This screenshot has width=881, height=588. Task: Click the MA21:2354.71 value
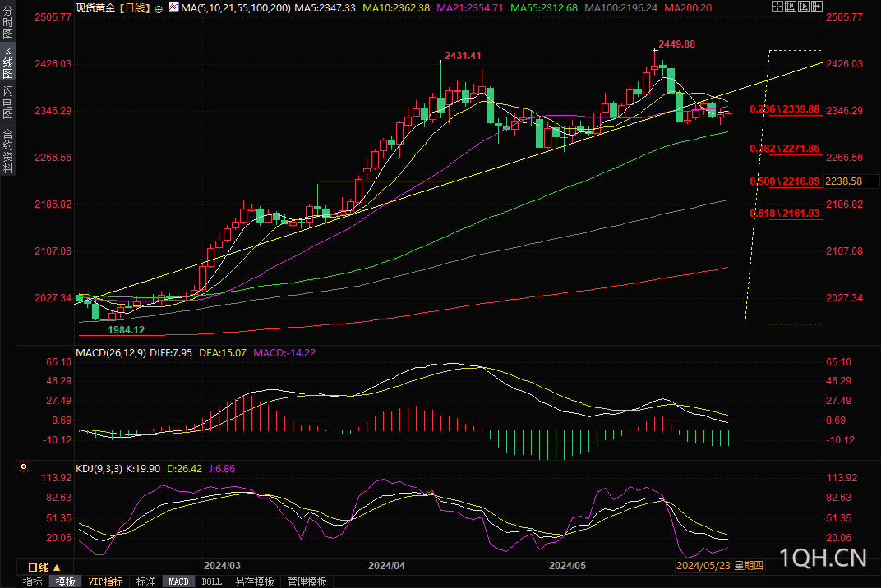(470, 8)
